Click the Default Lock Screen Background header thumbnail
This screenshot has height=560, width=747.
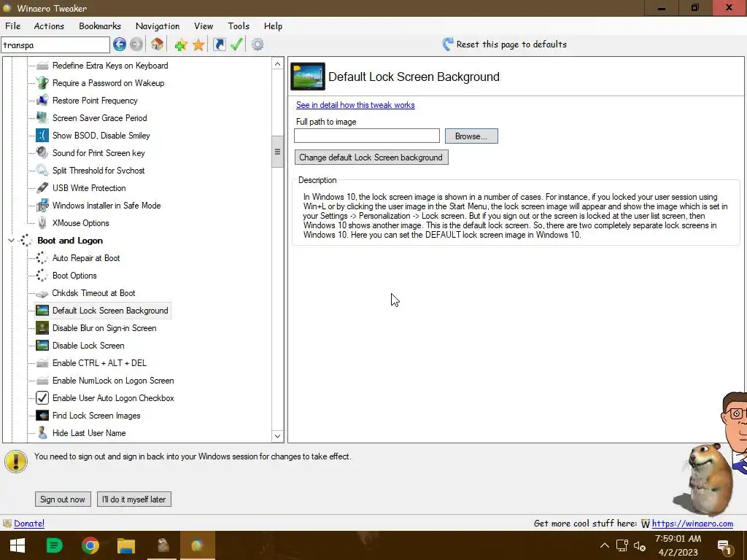point(308,76)
